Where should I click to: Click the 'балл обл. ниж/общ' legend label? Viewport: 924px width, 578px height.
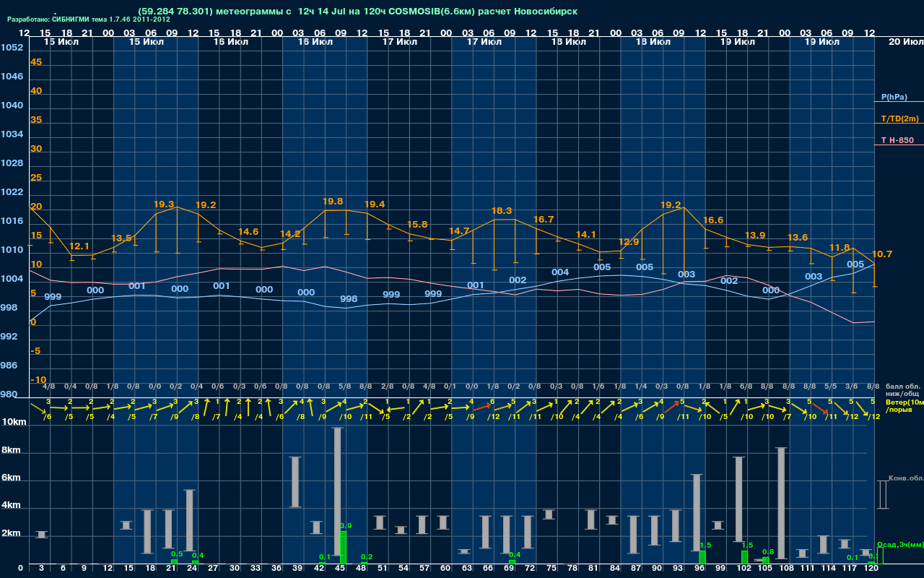pos(904,391)
